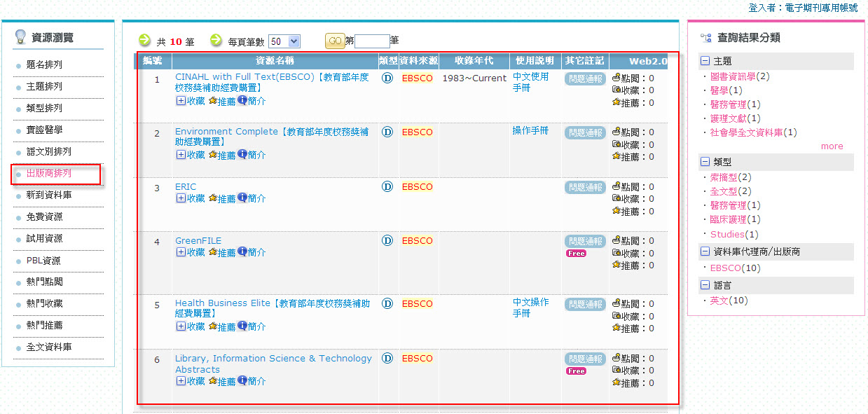Viewport: 868px width, 414px height.
Task: Click the Free badge in the GreenFILE row
Action: (576, 254)
